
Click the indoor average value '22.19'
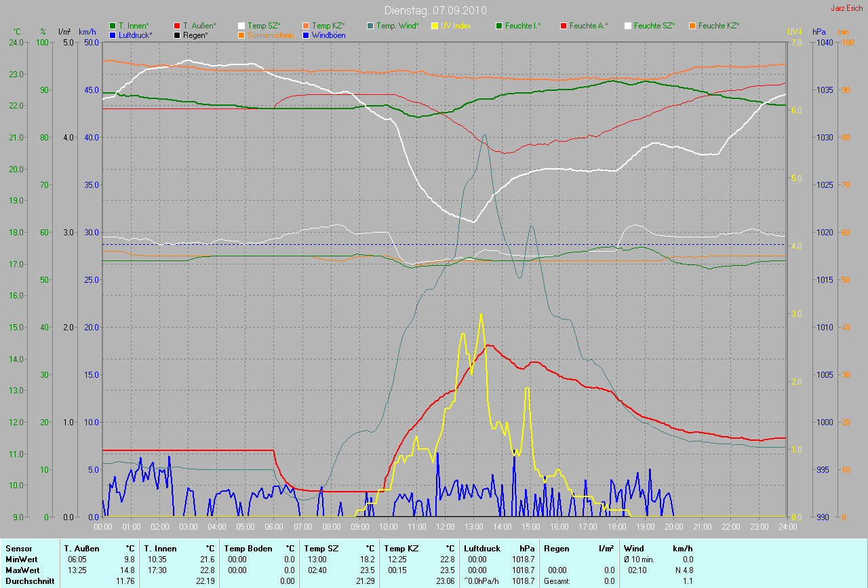[206, 581]
